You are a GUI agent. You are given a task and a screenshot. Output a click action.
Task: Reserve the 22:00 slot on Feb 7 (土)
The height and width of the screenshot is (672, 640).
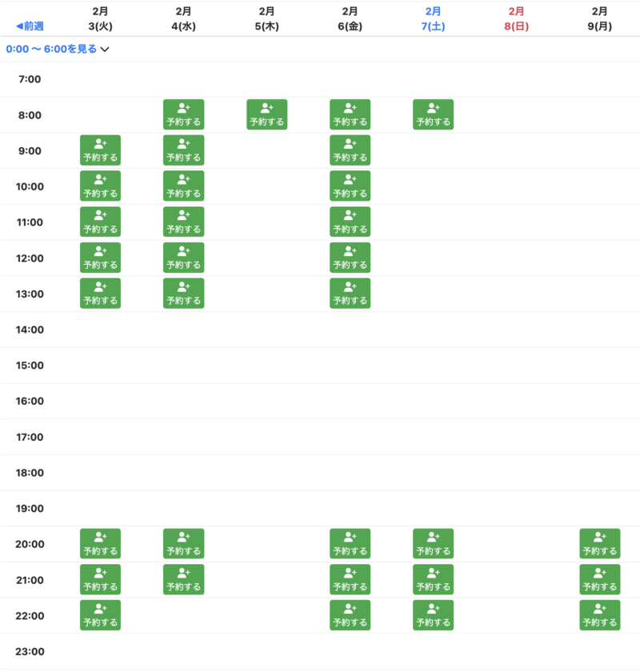tap(433, 615)
